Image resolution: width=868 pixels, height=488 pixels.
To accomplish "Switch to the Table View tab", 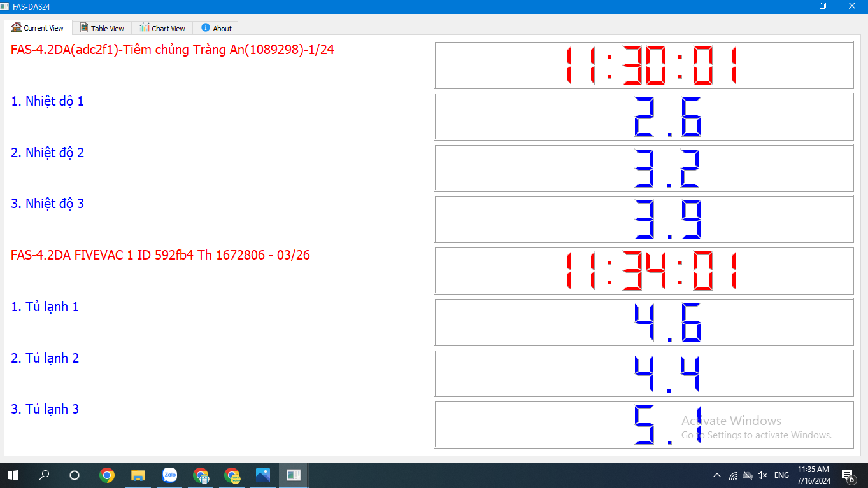I will click(102, 28).
